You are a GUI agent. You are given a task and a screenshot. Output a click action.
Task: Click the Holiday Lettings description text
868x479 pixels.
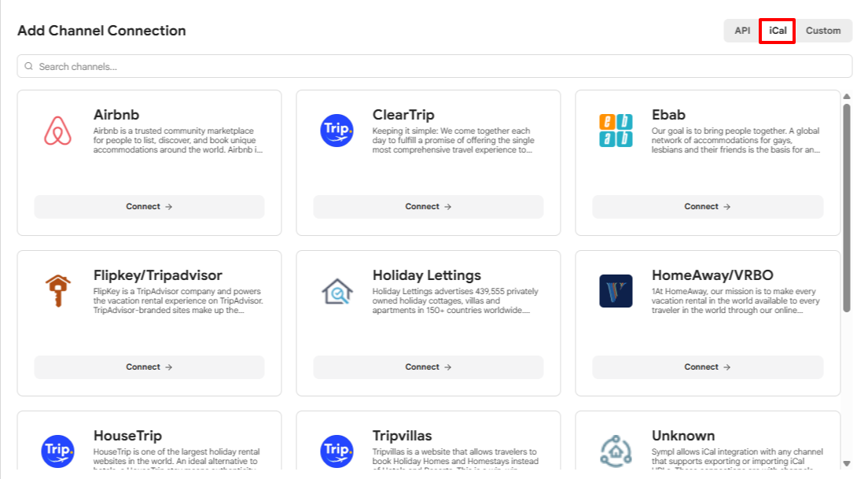(x=455, y=301)
